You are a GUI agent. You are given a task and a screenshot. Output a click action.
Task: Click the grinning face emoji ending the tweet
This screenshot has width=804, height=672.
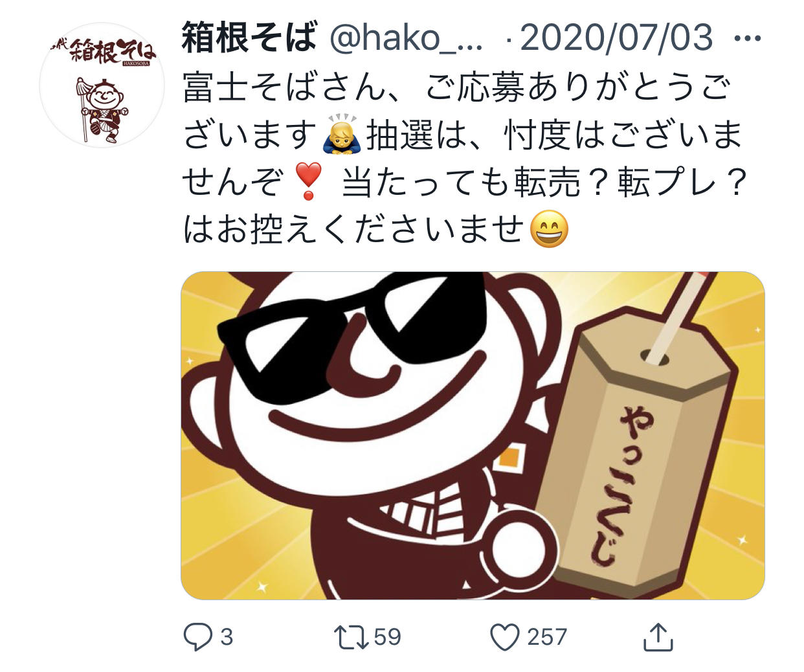pos(550,229)
